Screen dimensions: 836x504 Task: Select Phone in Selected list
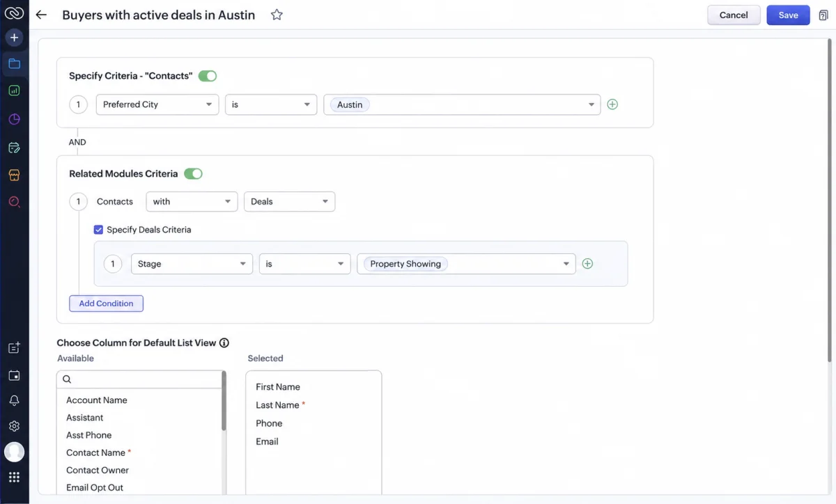tap(269, 423)
